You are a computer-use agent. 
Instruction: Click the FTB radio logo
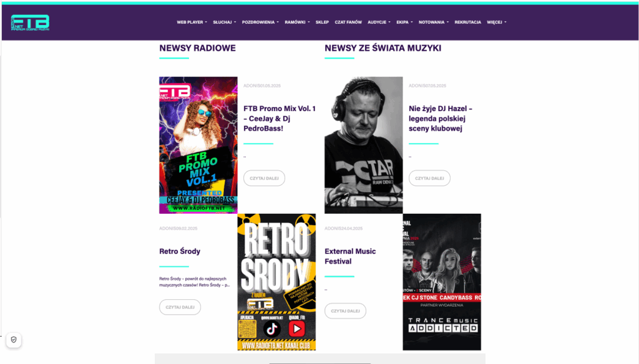tap(30, 23)
